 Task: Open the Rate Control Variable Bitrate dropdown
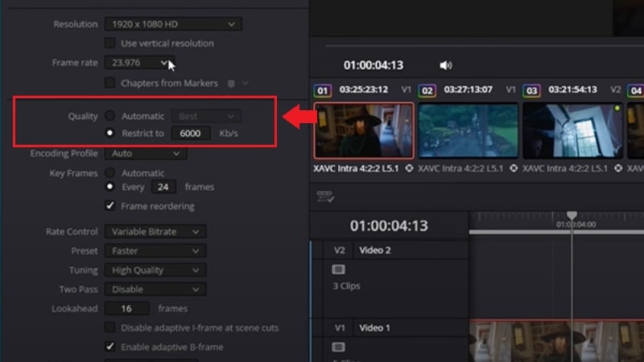(155, 232)
